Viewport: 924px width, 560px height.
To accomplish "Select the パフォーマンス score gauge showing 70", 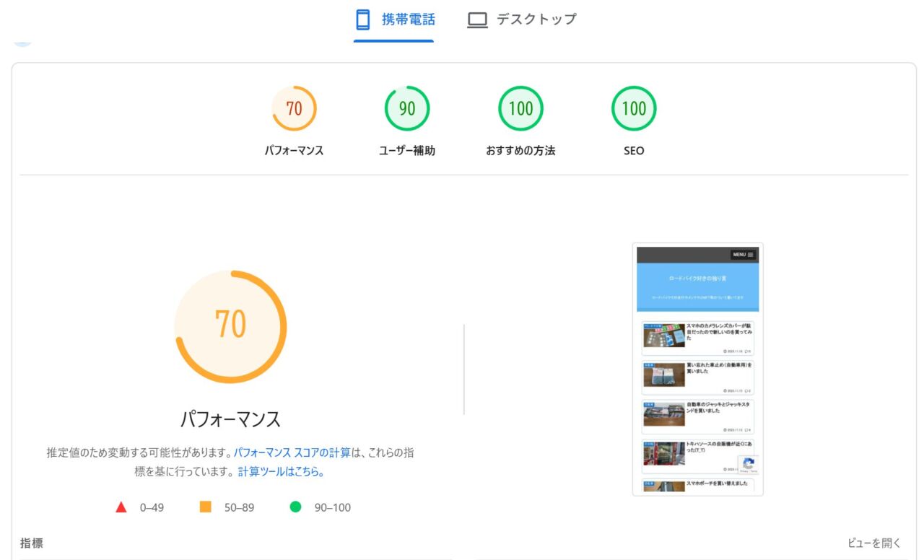I will 294,109.
